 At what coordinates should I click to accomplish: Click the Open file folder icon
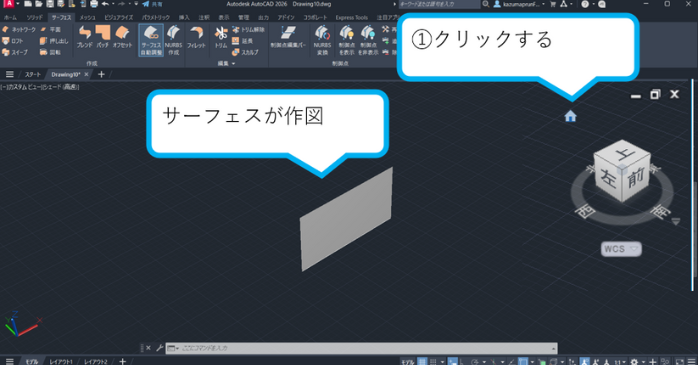pyautogui.click(x=39, y=4)
